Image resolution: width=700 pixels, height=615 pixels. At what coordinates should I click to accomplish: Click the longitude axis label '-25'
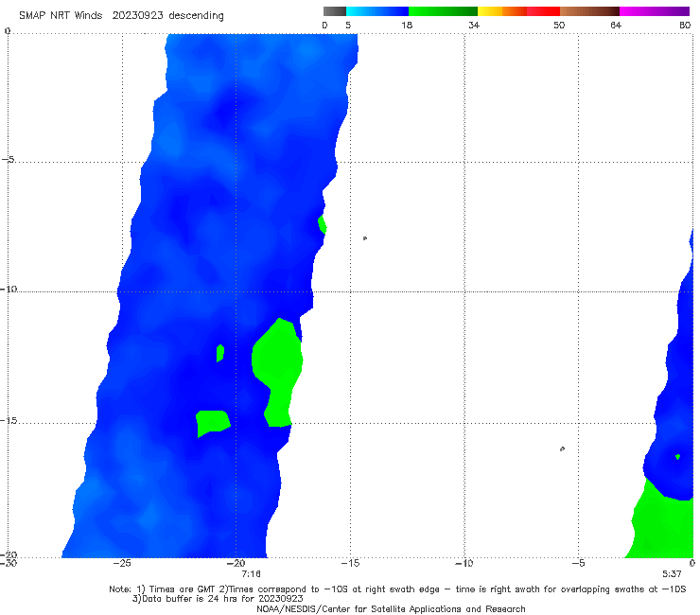[122, 563]
